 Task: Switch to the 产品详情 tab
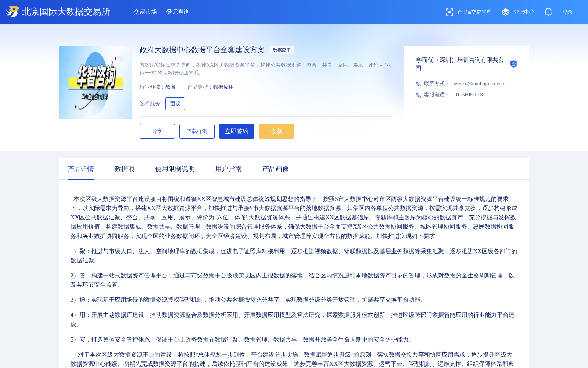point(81,169)
